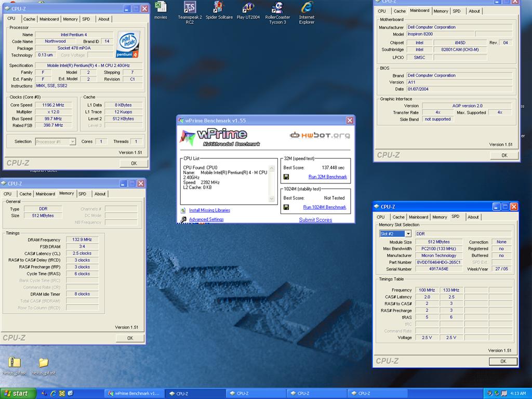Click the Southbridge value 82801CAM (ICH3-M)

(460, 49)
